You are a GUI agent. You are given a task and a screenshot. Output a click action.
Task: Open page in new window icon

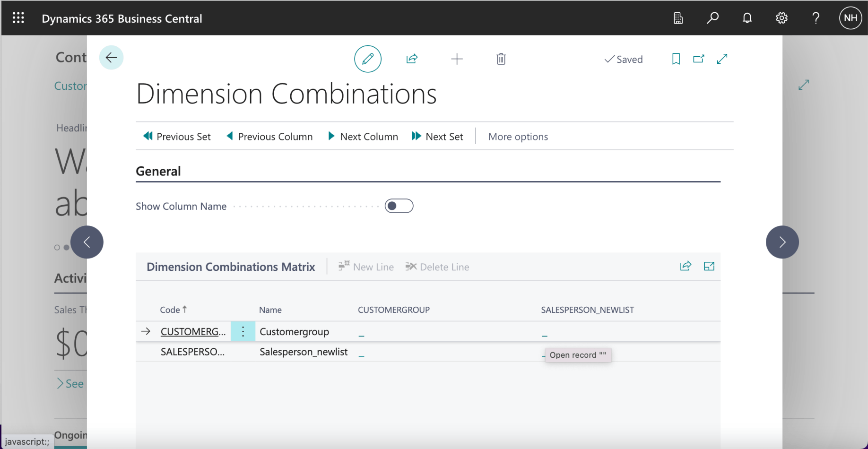(x=699, y=59)
